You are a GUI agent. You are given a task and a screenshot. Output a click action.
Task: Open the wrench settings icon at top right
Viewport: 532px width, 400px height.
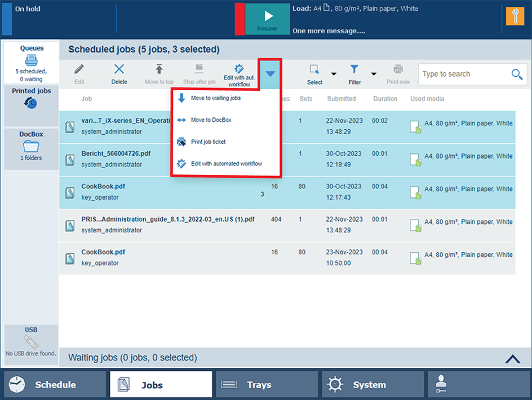point(515,16)
